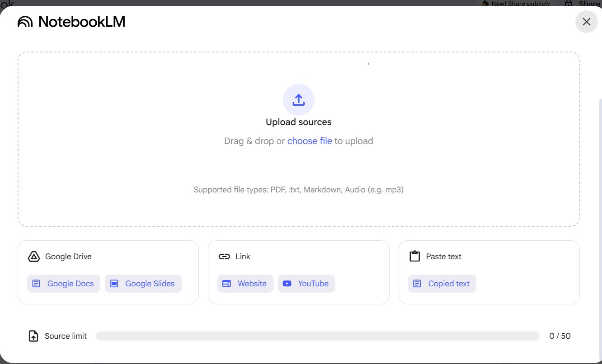Click the Source limit file icon
The image size is (602, 364).
point(33,336)
